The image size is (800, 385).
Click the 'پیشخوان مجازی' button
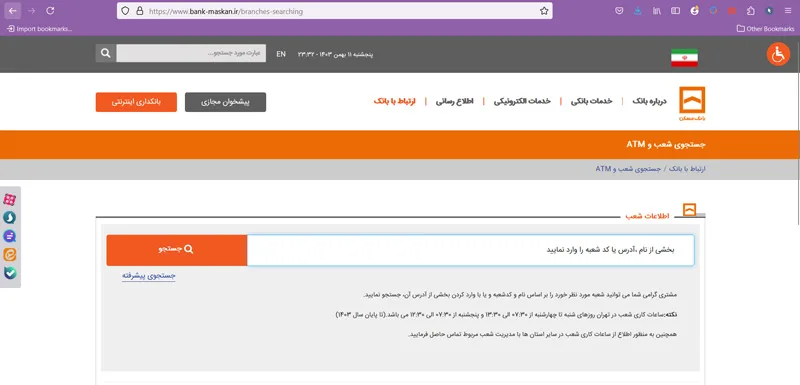(x=226, y=102)
